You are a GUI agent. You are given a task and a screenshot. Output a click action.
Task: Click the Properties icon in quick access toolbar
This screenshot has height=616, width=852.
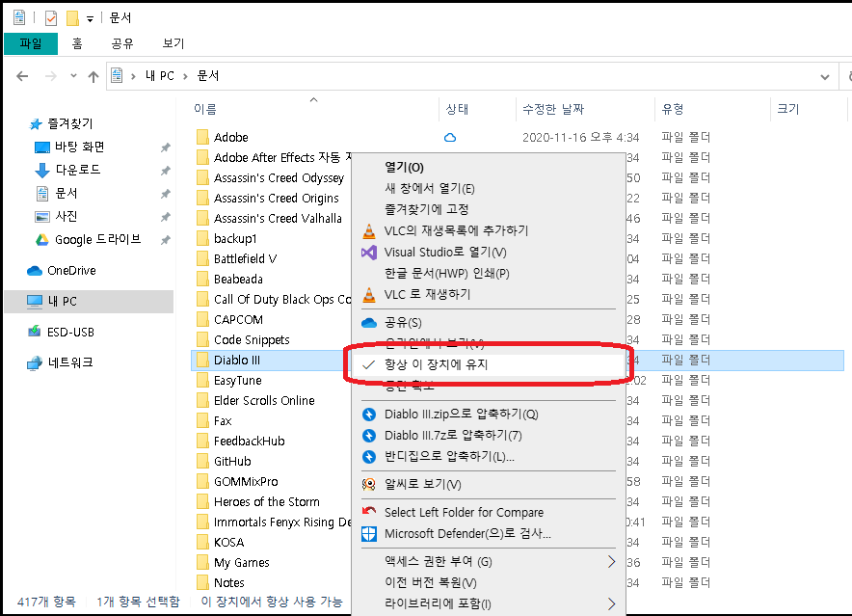coord(50,18)
